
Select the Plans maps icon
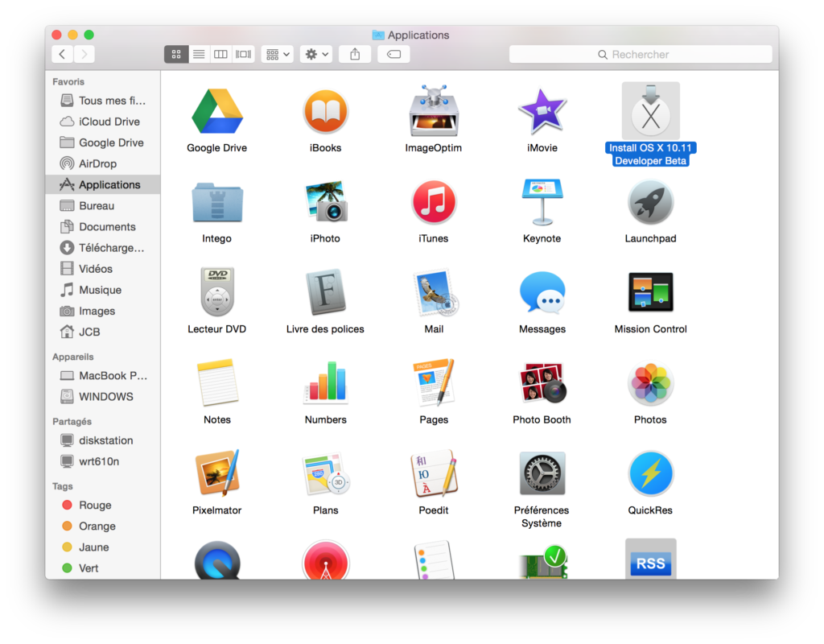(x=325, y=473)
